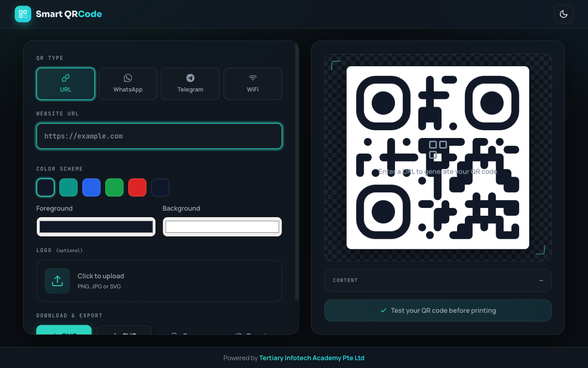Select the URL QR type
588x368 pixels.
pyautogui.click(x=66, y=84)
